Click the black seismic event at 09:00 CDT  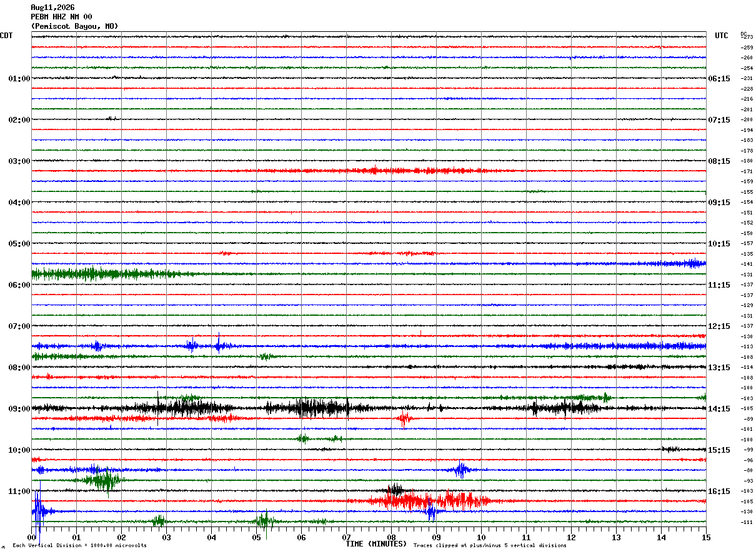pos(312,408)
